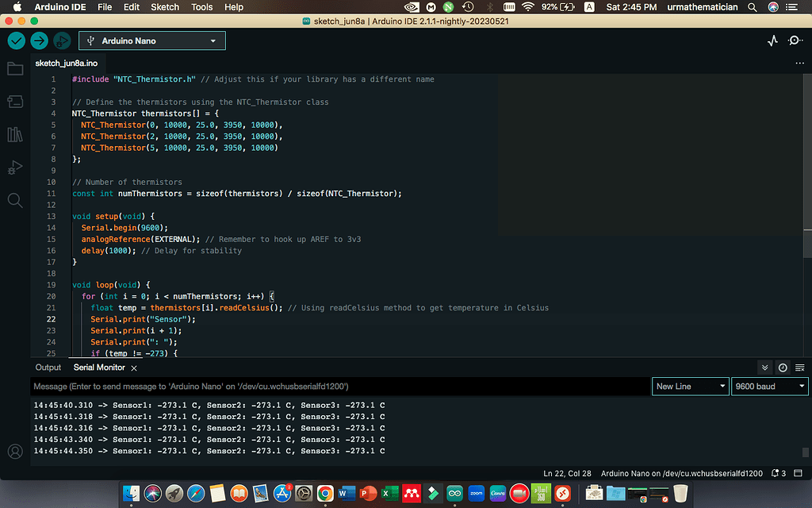Viewport: 812px width, 508px height.
Task: Toggle the Sketchbook panel with the folder icon
Action: (x=14, y=68)
